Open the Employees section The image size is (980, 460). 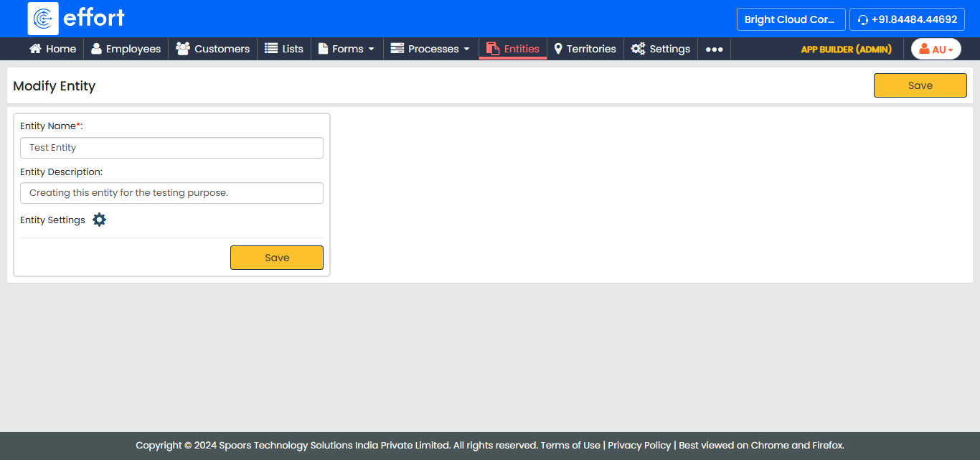[126, 49]
